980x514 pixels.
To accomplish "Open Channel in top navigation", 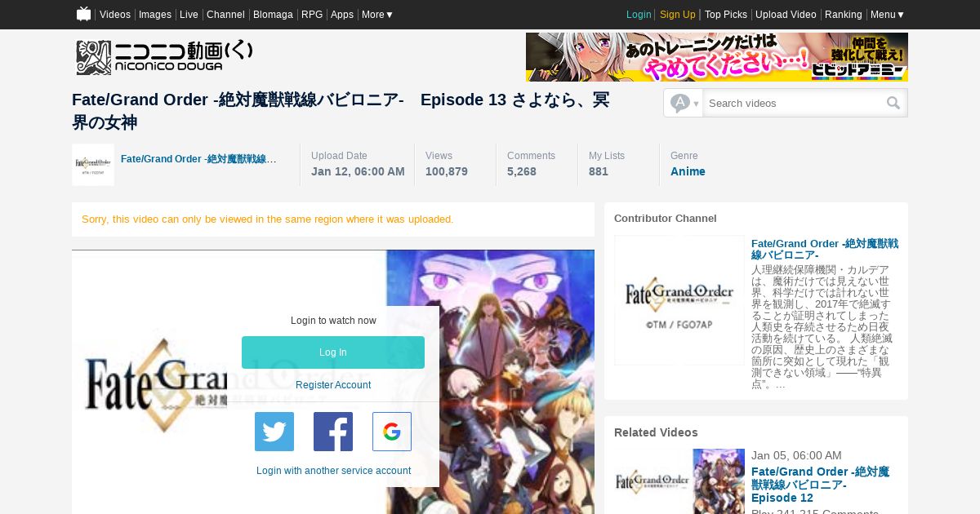I will (x=225, y=15).
